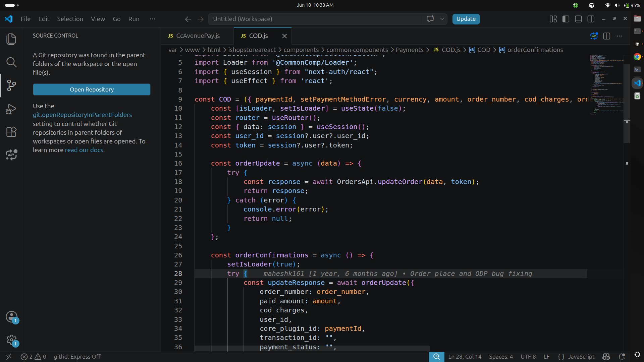
Task: Open the Chrome icon in the dock
Action: [637, 57]
